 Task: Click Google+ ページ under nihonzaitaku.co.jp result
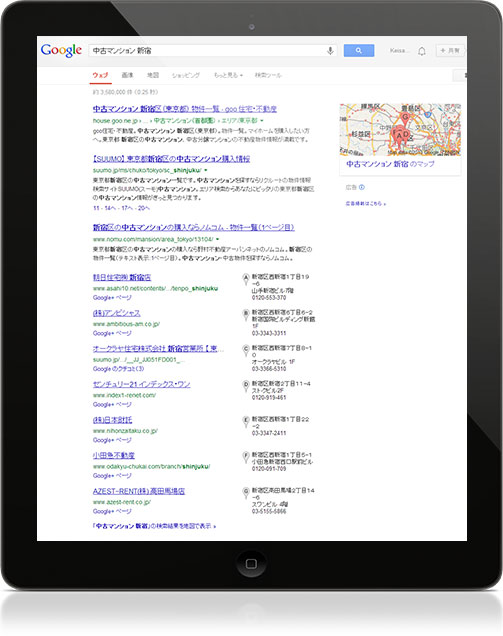(x=112, y=440)
